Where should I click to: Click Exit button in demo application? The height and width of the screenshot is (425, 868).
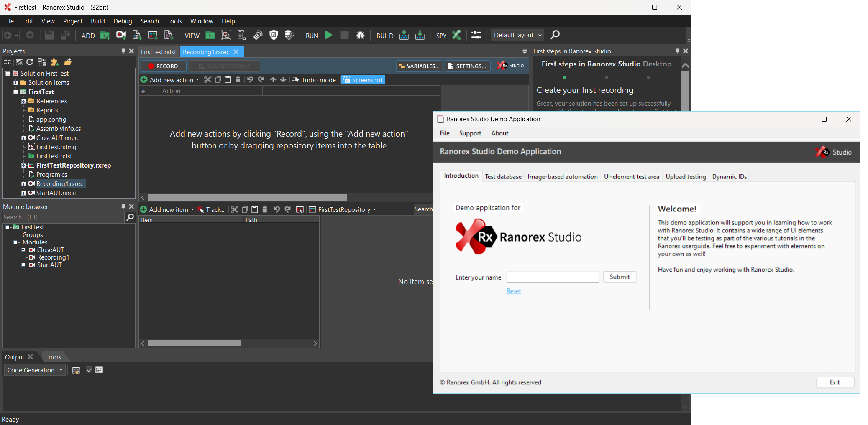[835, 382]
